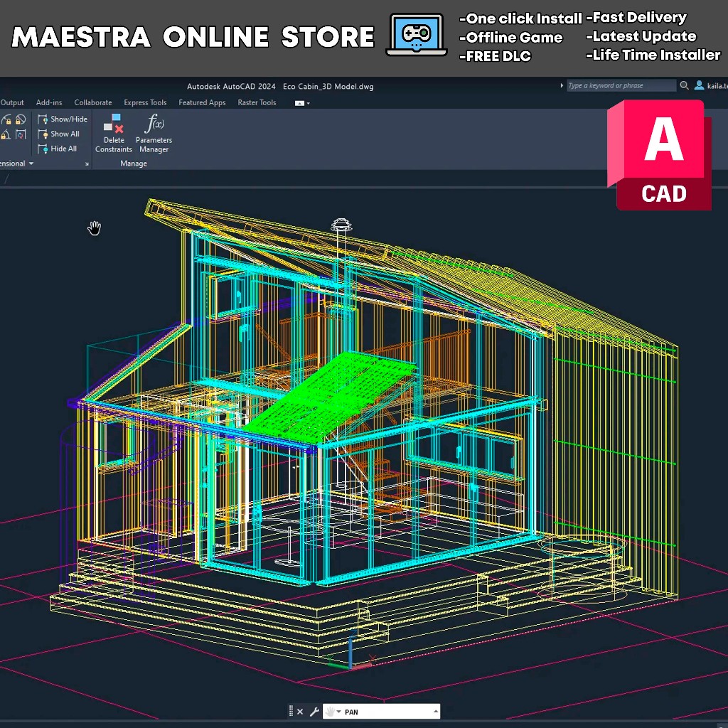Open the Collaborate ribbon tab
This screenshot has height=728, width=728.
pos(92,102)
